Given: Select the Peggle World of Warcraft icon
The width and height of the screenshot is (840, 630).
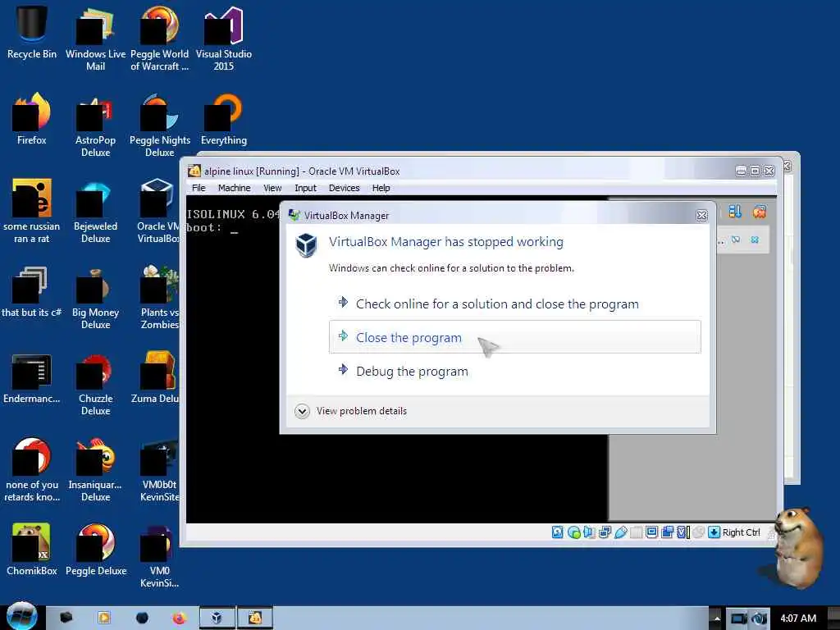Looking at the screenshot, I should (x=160, y=39).
